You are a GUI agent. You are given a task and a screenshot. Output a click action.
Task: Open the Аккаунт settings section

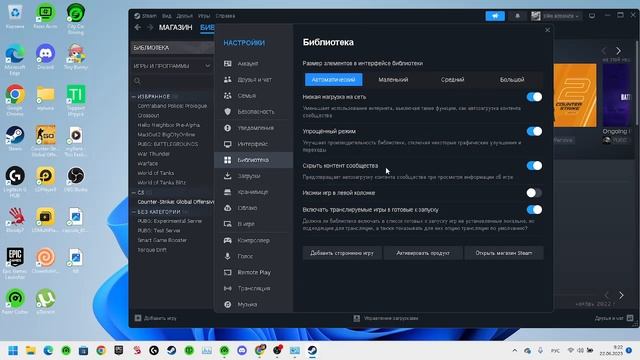[x=253, y=64]
